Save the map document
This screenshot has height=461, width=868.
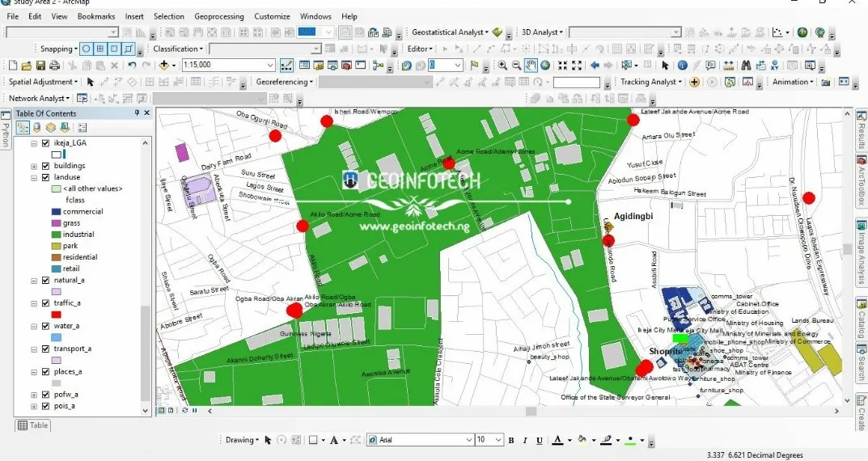(40, 66)
